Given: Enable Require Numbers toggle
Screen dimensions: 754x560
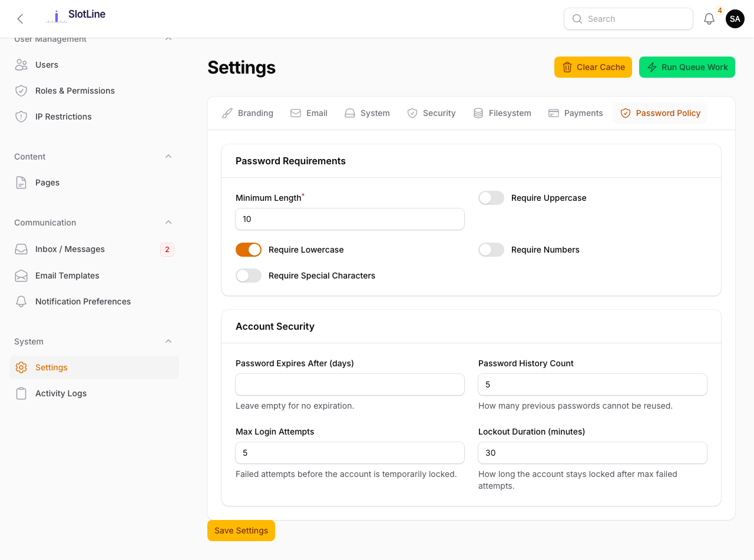Looking at the screenshot, I should click(491, 250).
